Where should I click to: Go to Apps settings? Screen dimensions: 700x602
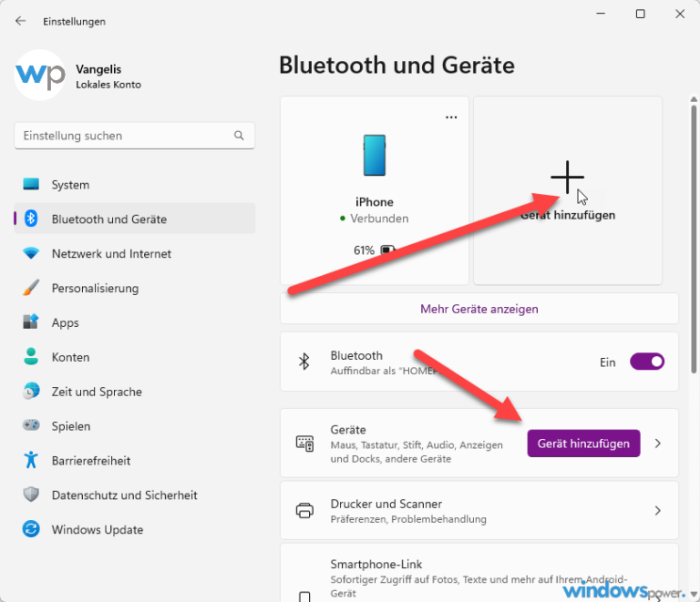coord(134,322)
